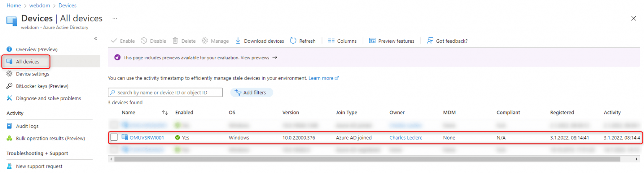Open the Columns chooser

click(x=342, y=41)
